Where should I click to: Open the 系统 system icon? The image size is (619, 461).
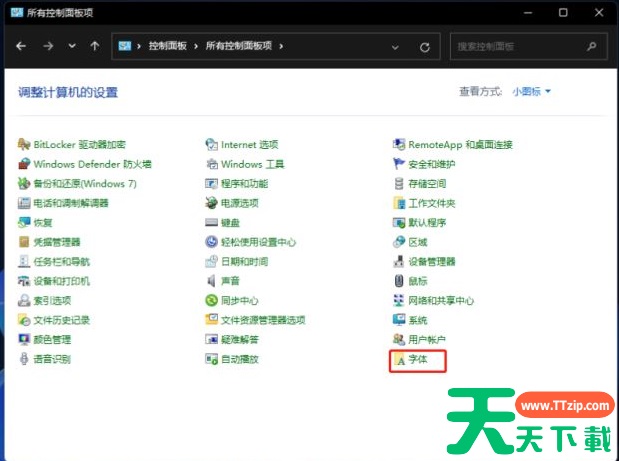pyautogui.click(x=399, y=320)
